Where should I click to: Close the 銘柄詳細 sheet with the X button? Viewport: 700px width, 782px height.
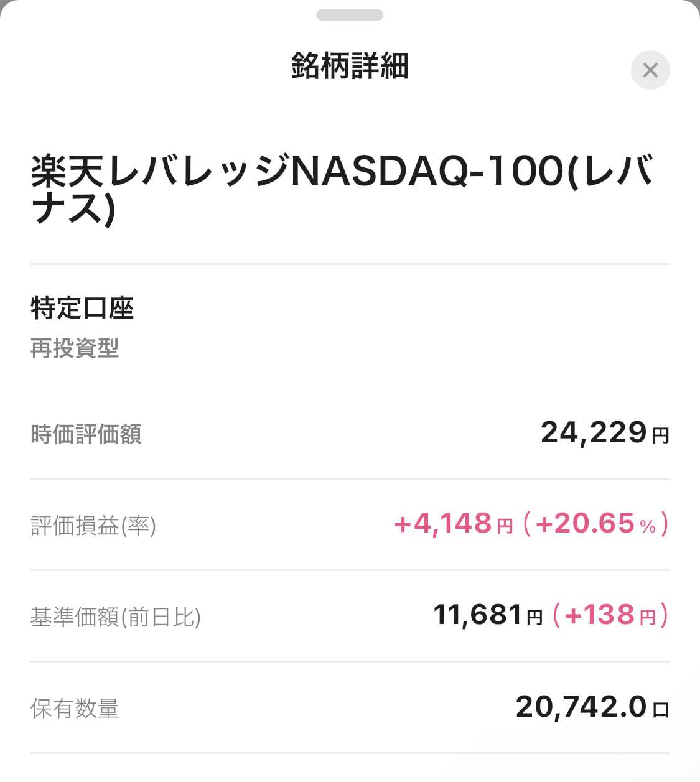pos(650,70)
